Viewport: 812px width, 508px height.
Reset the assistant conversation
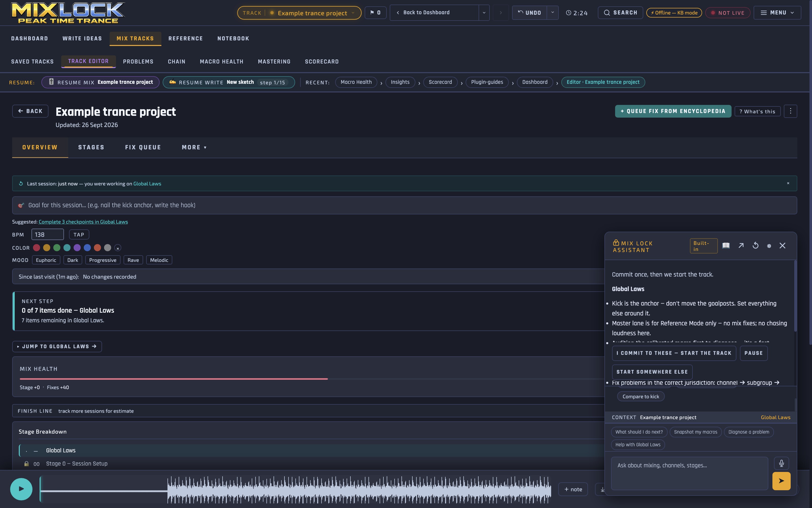[x=755, y=246]
